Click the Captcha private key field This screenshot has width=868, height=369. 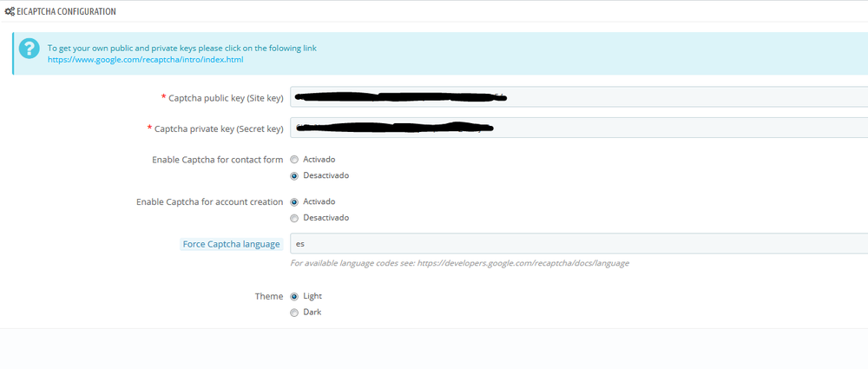[578, 128]
